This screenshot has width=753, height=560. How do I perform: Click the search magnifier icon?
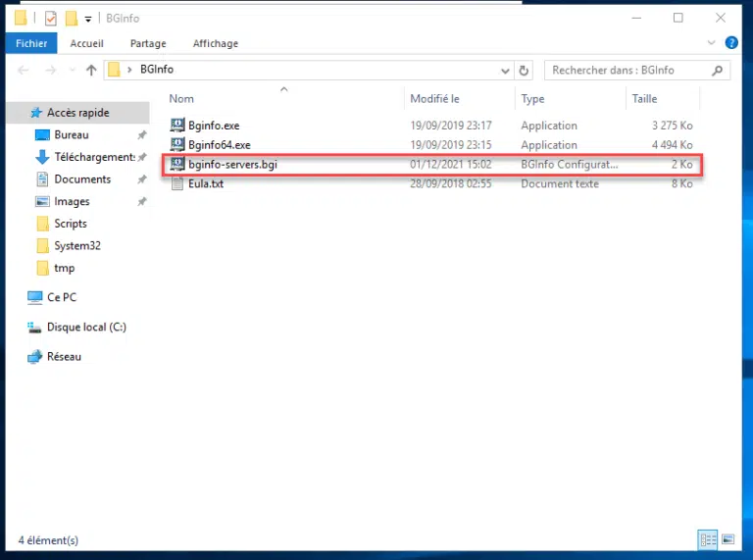pyautogui.click(x=717, y=71)
